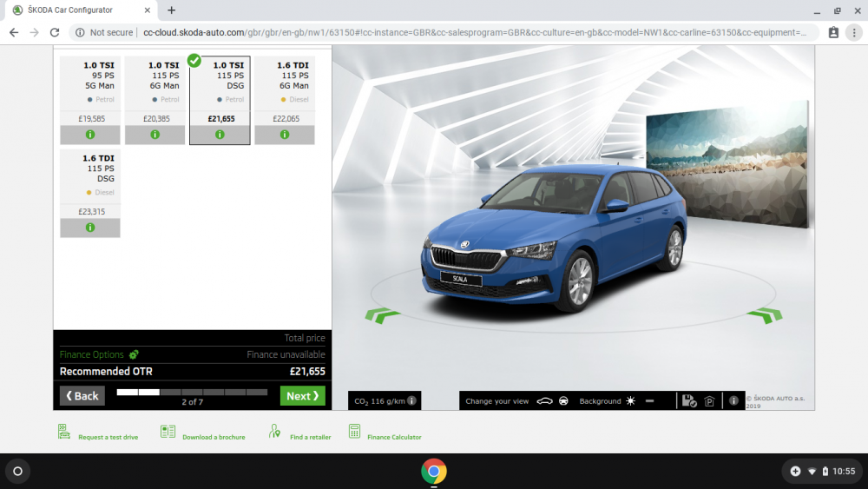The image size is (868, 489).
Task: Rotate car right with green arrows
Action: point(765,315)
